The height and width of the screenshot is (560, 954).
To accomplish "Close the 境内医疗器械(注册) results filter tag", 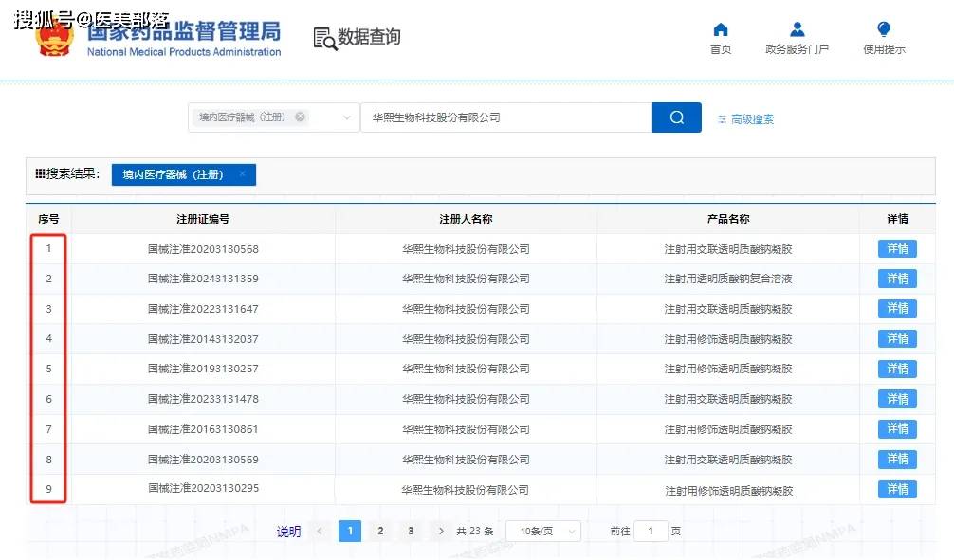I will tap(242, 174).
